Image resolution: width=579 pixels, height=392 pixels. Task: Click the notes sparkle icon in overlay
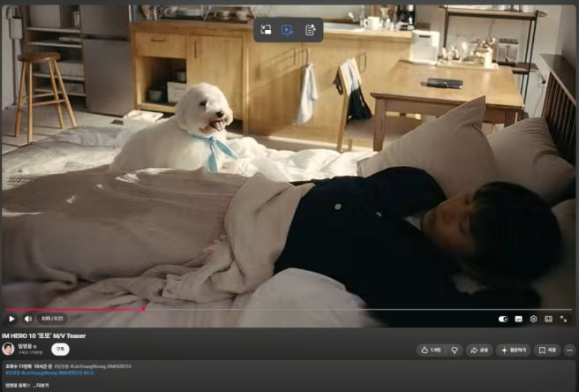(310, 30)
